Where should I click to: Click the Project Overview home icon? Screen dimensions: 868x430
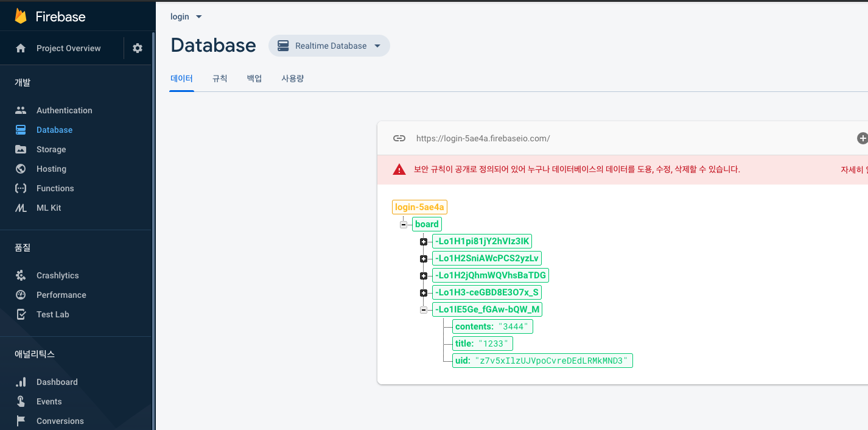click(21, 48)
